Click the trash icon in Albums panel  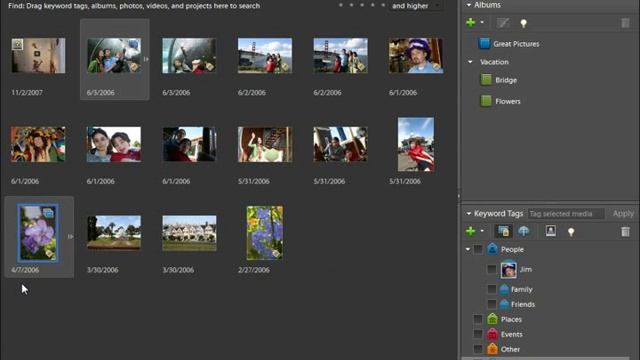coord(625,23)
